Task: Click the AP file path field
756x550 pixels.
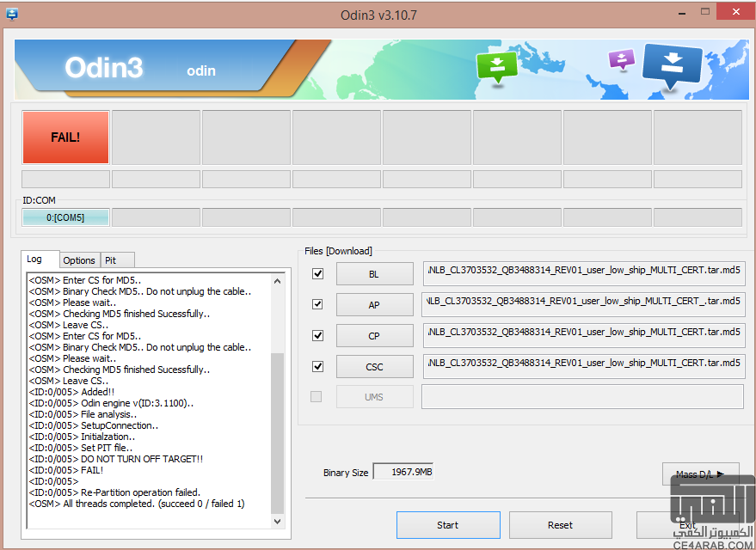Action: point(583,305)
